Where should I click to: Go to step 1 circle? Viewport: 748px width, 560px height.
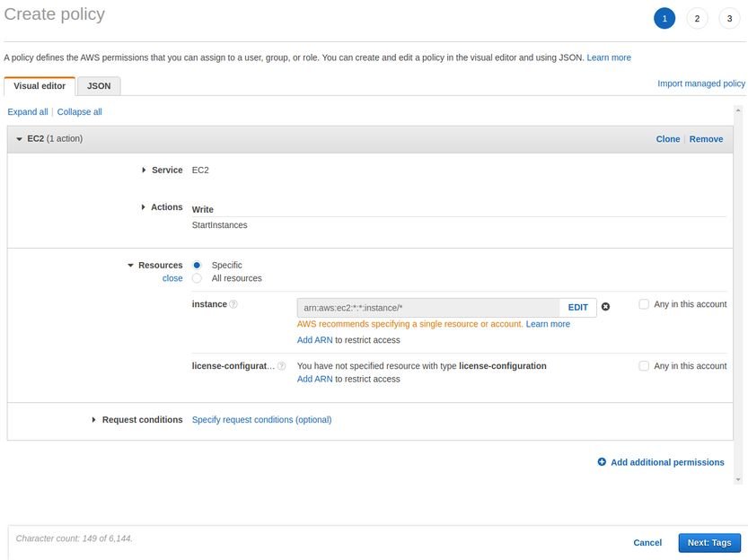tap(664, 19)
